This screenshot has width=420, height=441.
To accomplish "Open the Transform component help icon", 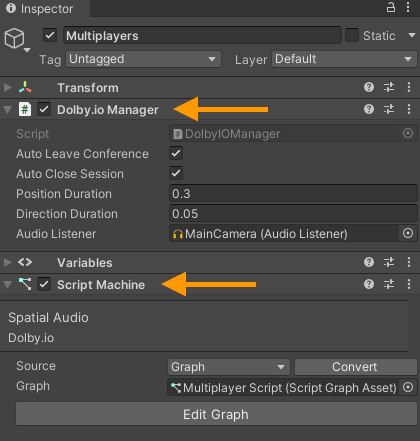I will click(x=369, y=87).
